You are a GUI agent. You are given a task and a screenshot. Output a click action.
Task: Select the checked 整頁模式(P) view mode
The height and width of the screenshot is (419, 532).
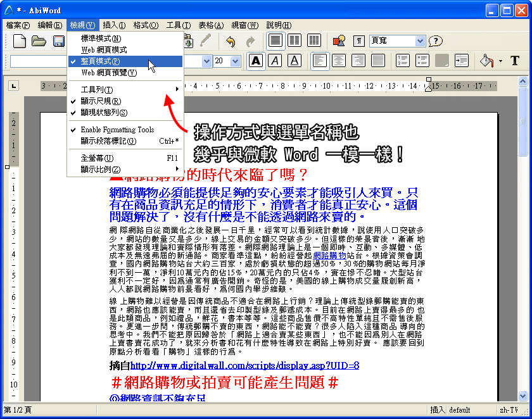tap(125, 61)
